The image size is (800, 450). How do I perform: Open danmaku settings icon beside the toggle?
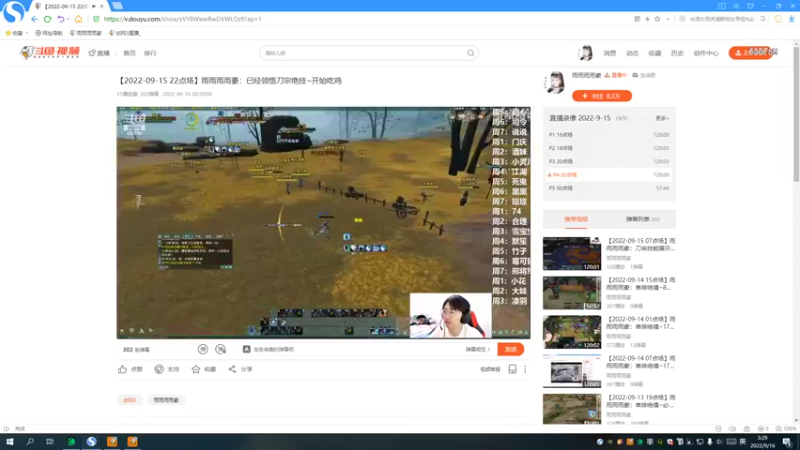click(220, 349)
